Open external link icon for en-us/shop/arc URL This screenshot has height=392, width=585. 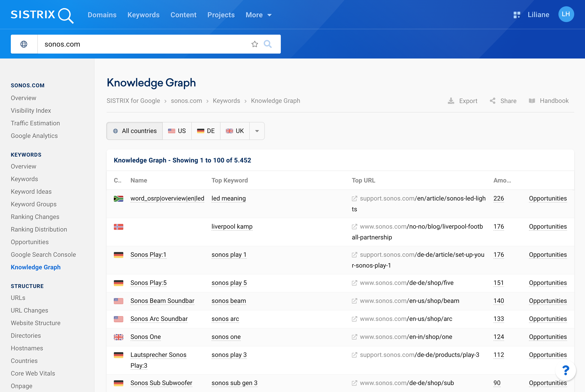click(354, 319)
